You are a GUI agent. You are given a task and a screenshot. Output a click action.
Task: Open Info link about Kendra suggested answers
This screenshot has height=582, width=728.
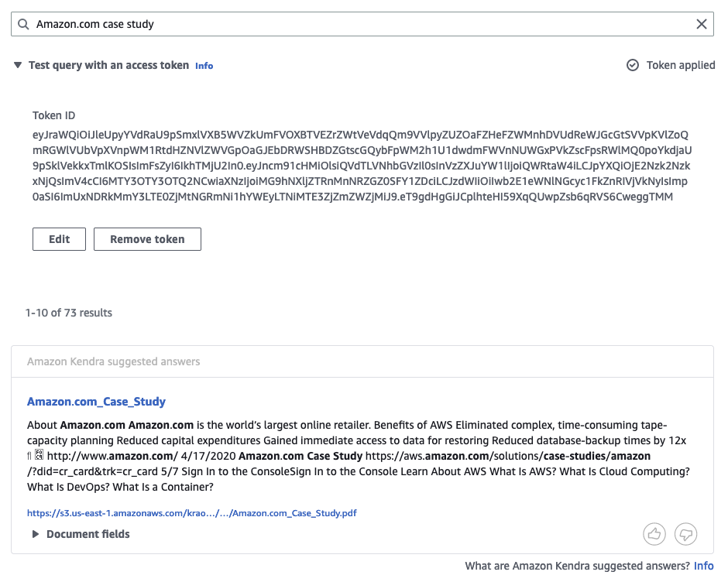pos(703,566)
